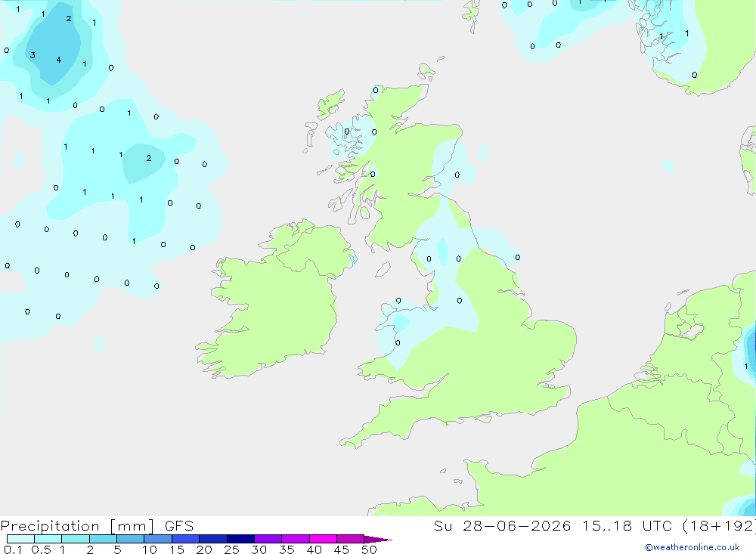The width and height of the screenshot is (756, 554).
Task: Click the legend scale label "40"
Action: pyautogui.click(x=314, y=549)
